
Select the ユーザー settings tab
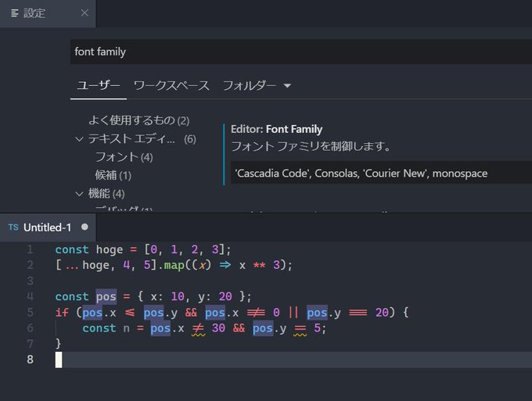[x=99, y=85]
